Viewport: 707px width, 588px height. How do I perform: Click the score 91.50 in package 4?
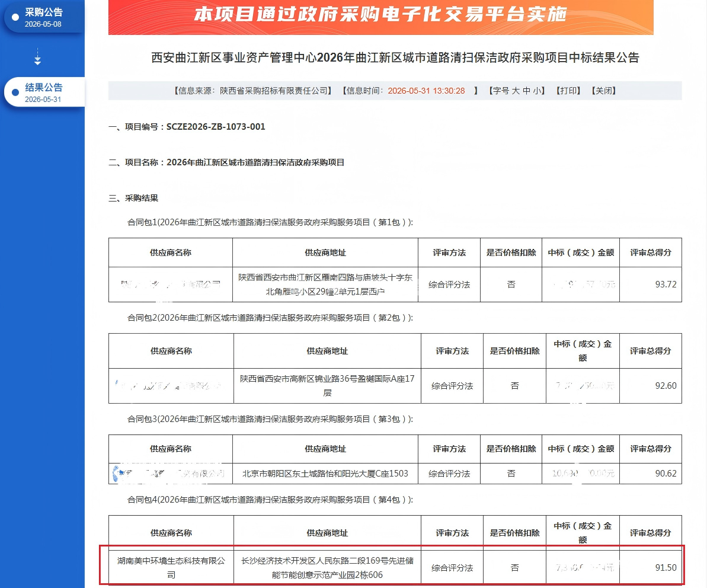666,567
